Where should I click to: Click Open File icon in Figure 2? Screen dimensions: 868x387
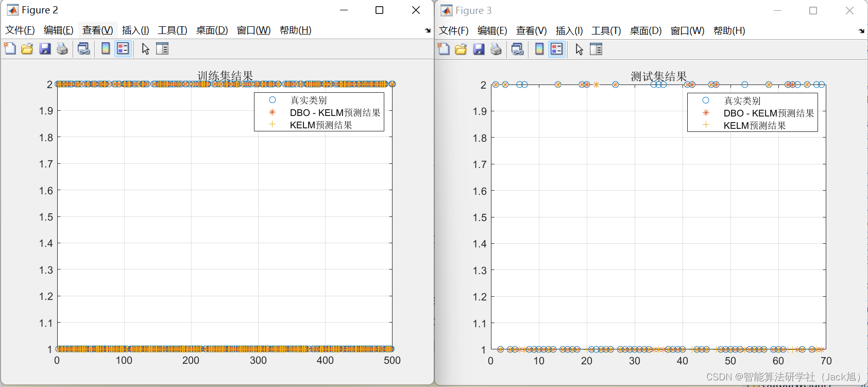(x=27, y=48)
